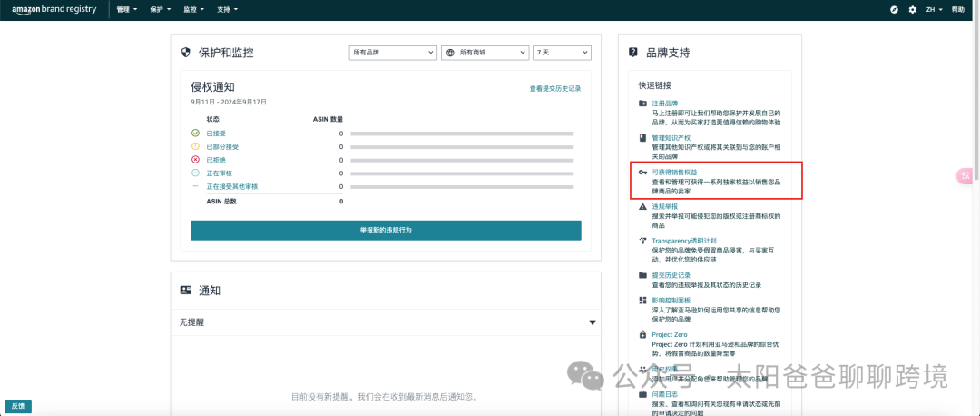This screenshot has width=980, height=416.
Task: Click the shield icon beside 保护和监控
Action: point(185,53)
